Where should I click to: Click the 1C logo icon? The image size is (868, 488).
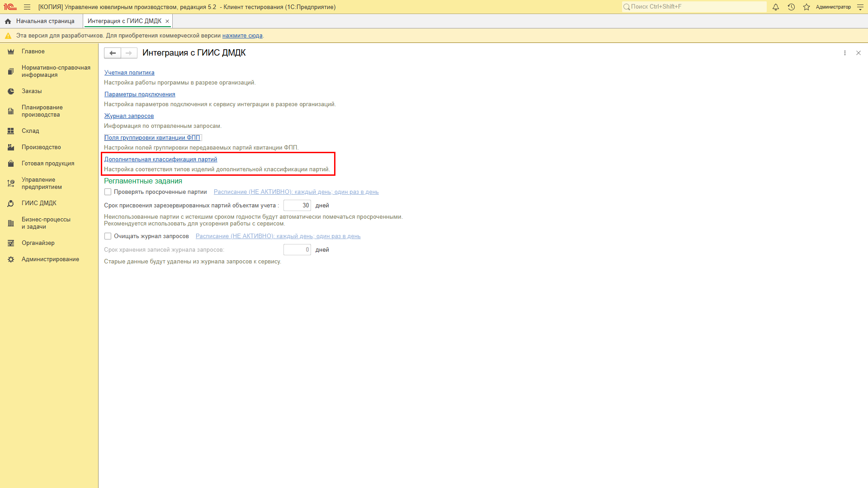point(10,7)
